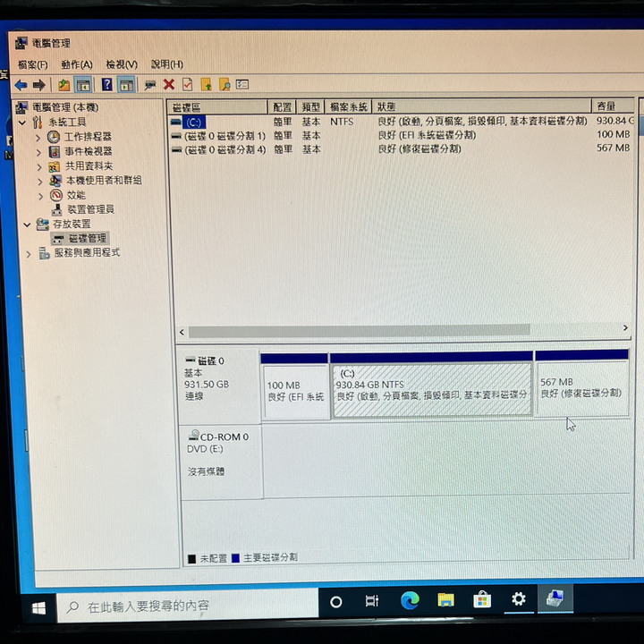Open the 動作(A) menu
644x644 pixels.
pyautogui.click(x=77, y=64)
